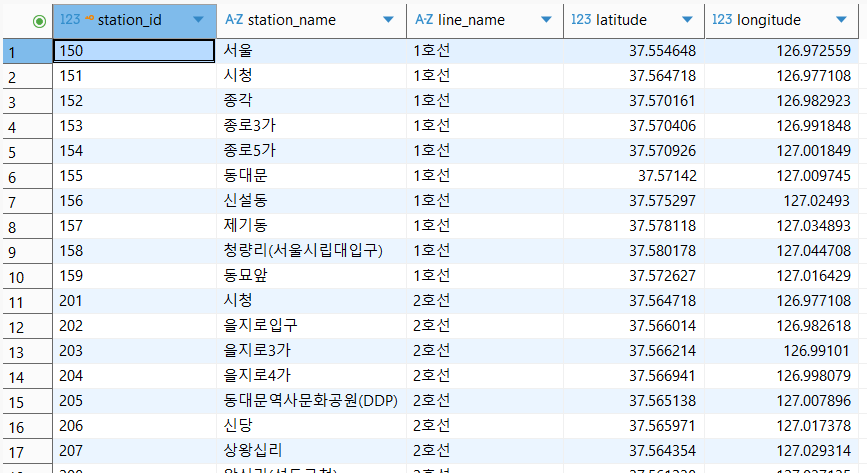Open the station_id column filter dropdown

click(x=198, y=20)
